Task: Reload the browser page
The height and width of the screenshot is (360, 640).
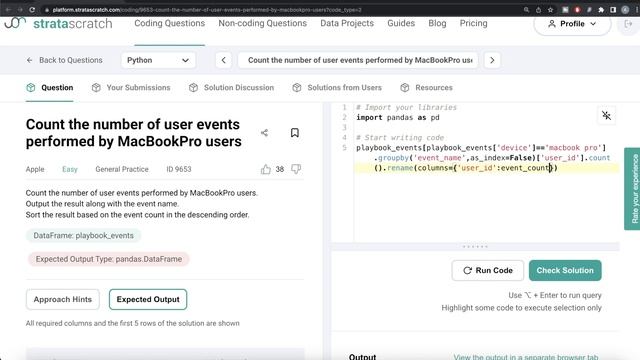Action: pos(32,9)
